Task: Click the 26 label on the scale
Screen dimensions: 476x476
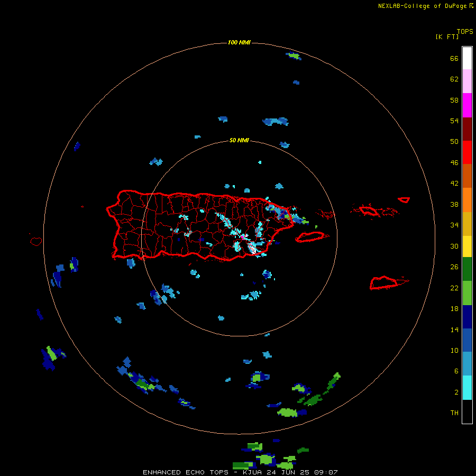Action: click(x=454, y=267)
